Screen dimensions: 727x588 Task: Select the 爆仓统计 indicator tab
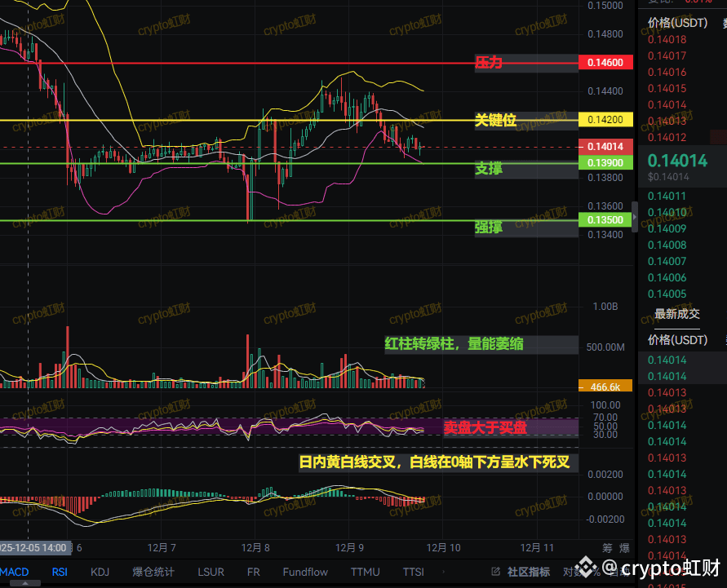[x=153, y=573]
